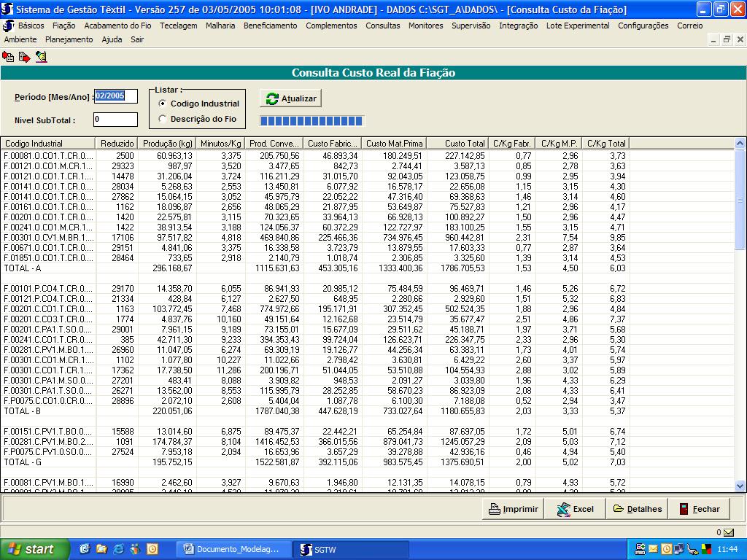This screenshot has height=560, width=747.
Task: Select the Codigo Industrial radio option
Action: tap(162, 104)
